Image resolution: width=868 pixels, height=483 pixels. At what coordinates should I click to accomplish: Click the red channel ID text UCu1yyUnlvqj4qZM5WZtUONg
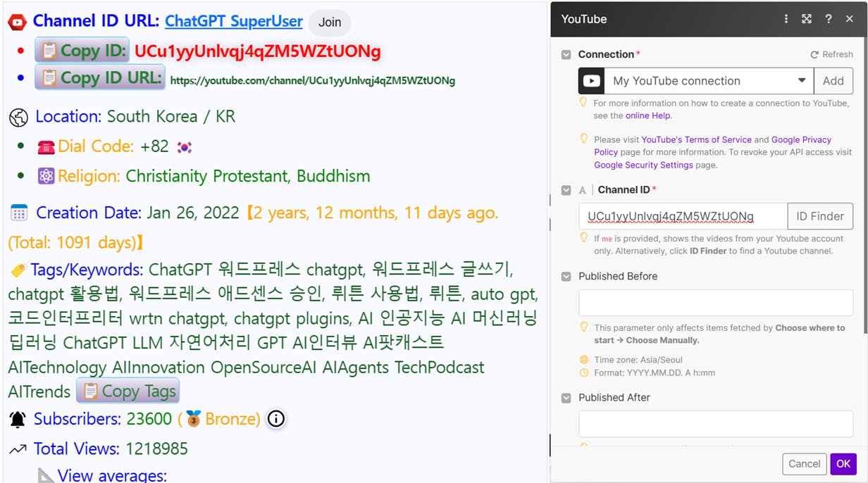coord(258,51)
